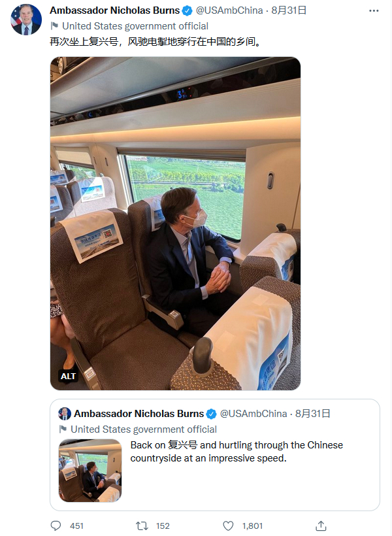This screenshot has height=536, width=392.
Task: Click the reply speech bubble icon
Action: click(56, 526)
